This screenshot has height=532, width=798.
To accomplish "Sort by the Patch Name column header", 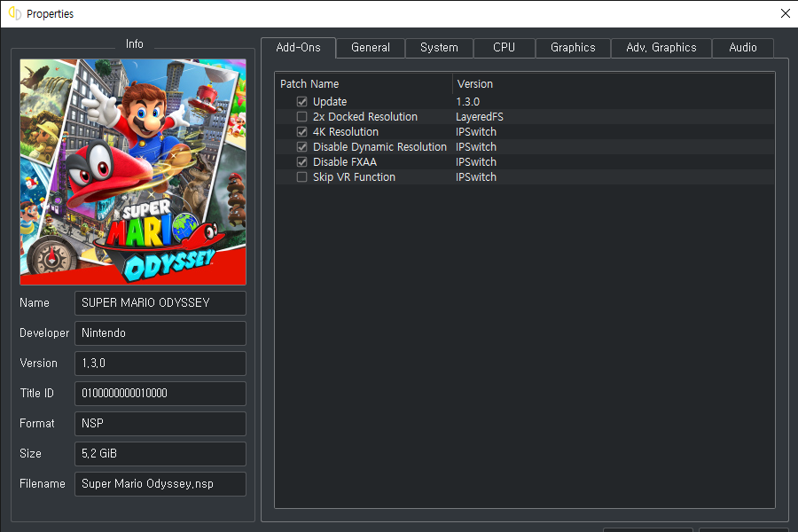I will [364, 84].
